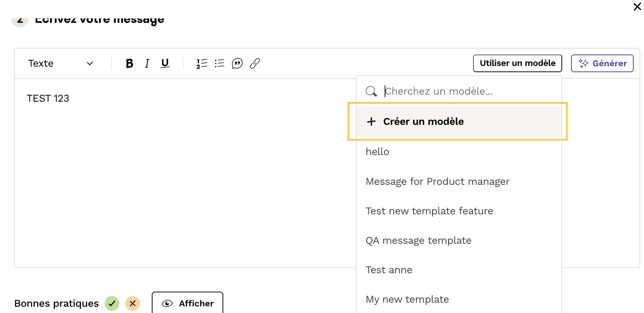Click the Utiliser un modèle button
Screen dimensions: 644x313
(517, 63)
